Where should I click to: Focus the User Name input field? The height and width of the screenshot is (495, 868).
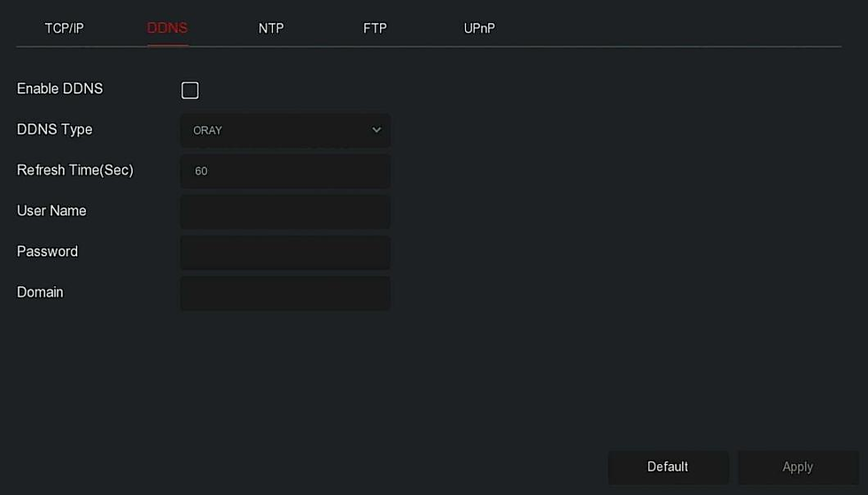[285, 212]
